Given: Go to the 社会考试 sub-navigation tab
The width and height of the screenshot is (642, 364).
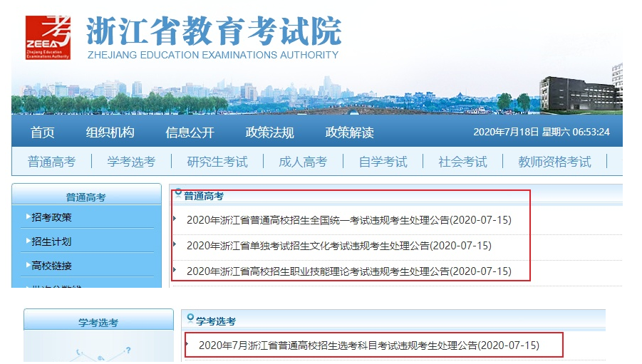Looking at the screenshot, I should pyautogui.click(x=462, y=162).
